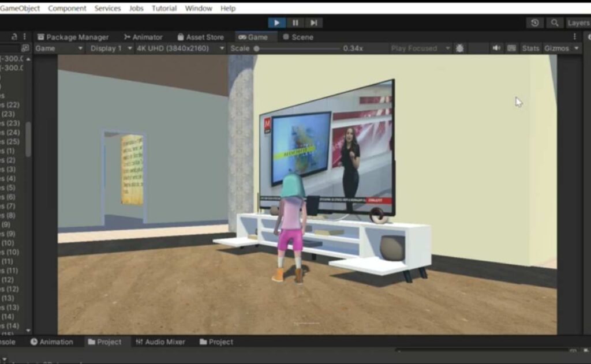Select hierarchy item ending (5)
591x364 pixels.
click(x=8, y=187)
